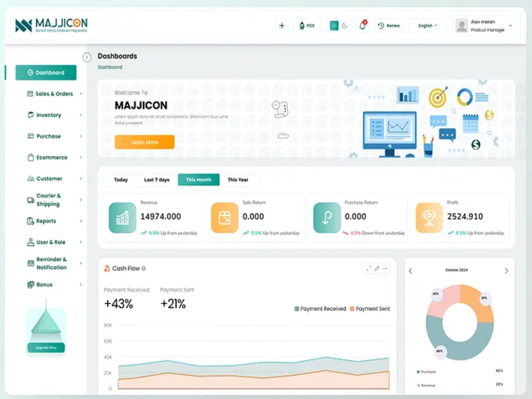Screen dimensions: 532x399
Task: Go to next month arrow
Action: point(506,271)
